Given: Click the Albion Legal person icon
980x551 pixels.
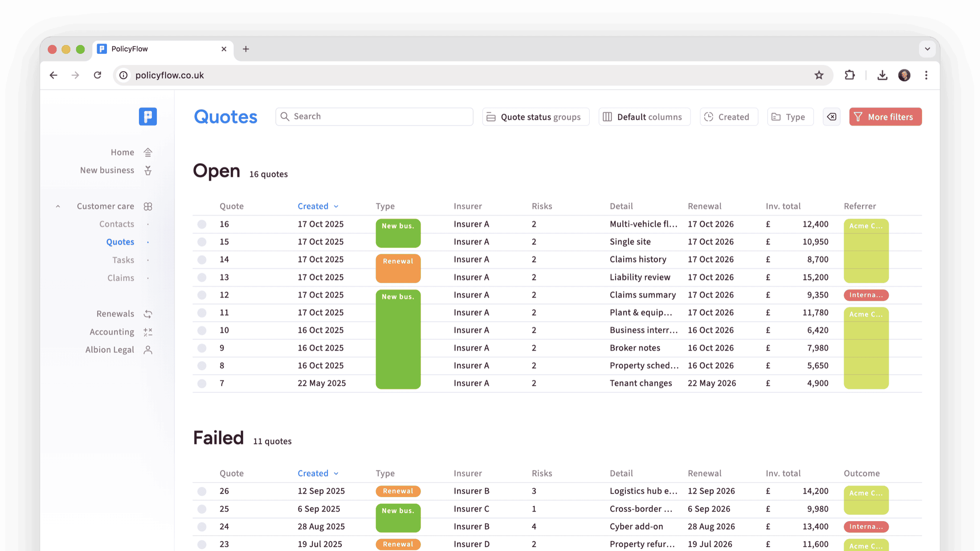Looking at the screenshot, I should 148,350.
